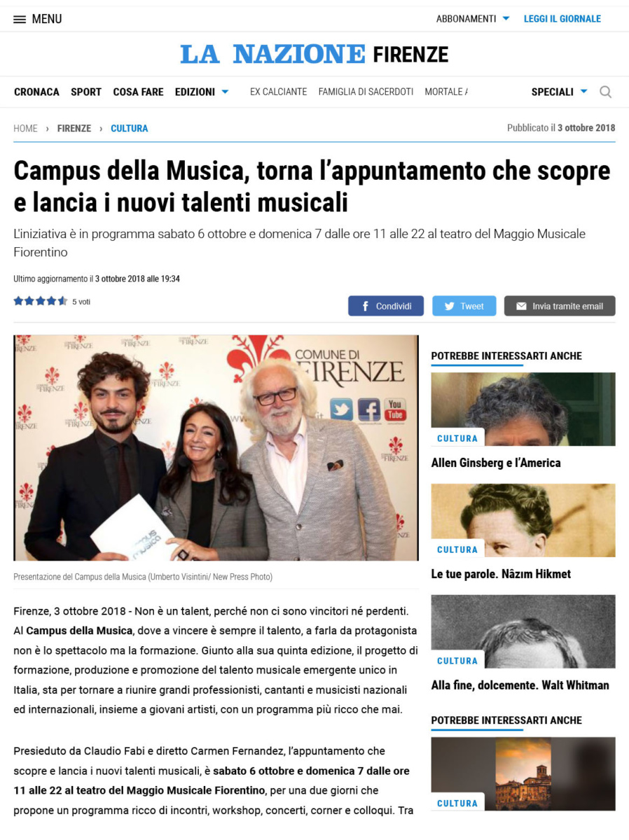Open the Cronaca section
629x840 pixels.
click(x=36, y=92)
